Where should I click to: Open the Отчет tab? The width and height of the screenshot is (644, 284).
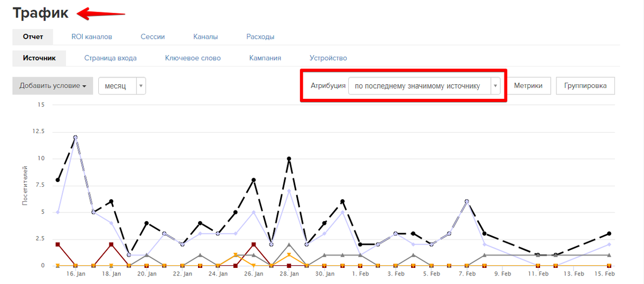click(33, 37)
